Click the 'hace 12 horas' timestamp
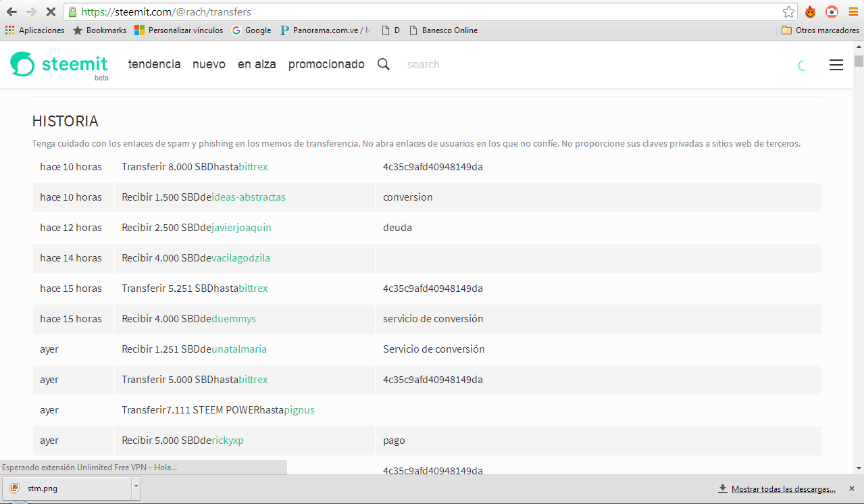This screenshot has width=864, height=504. (x=71, y=228)
